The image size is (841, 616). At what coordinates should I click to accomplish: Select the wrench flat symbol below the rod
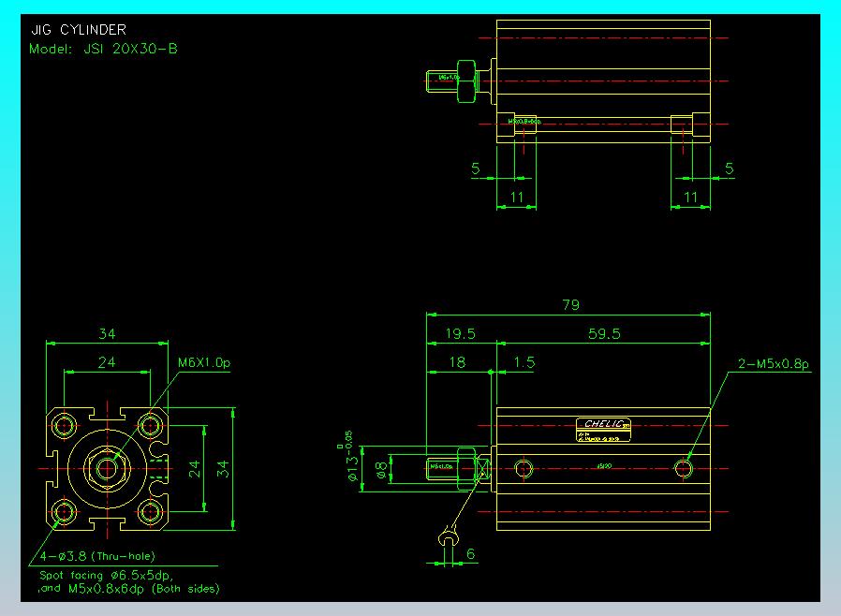pos(448,537)
